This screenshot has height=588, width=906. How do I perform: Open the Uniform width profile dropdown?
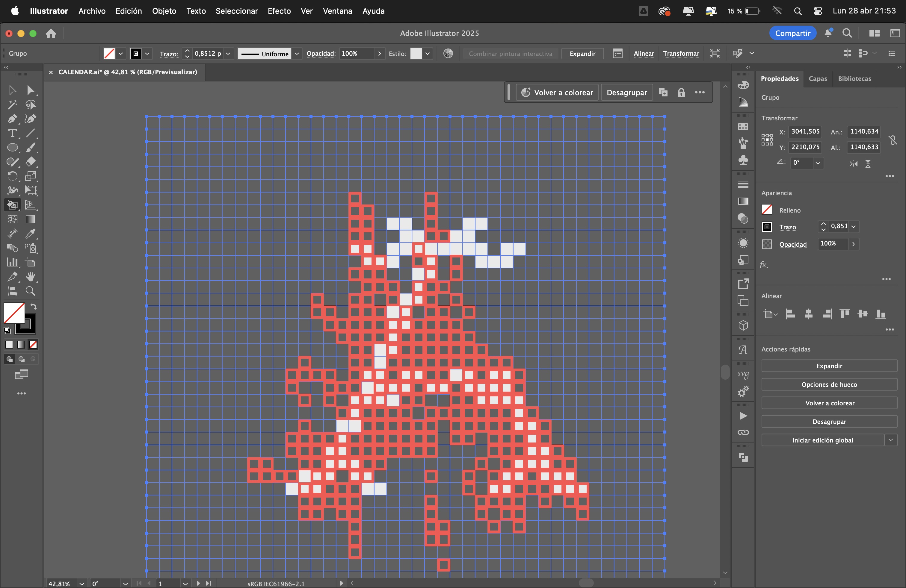[x=297, y=54]
